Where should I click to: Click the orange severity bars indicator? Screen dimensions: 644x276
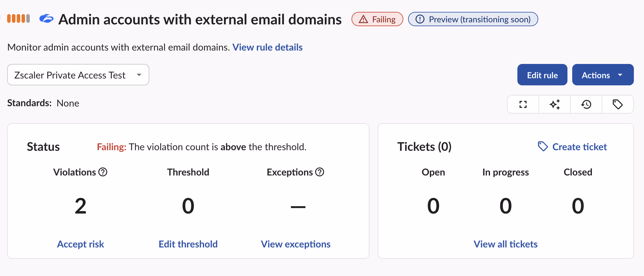tap(18, 18)
